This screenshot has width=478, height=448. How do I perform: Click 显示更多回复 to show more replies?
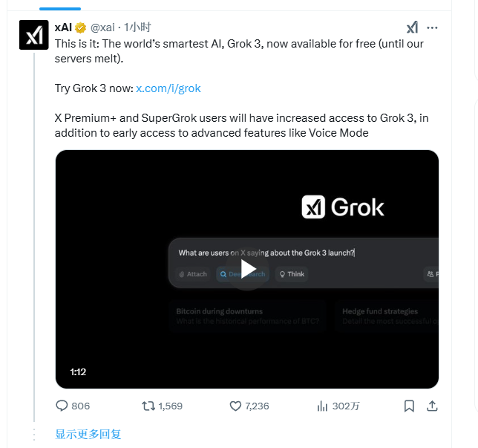88,434
